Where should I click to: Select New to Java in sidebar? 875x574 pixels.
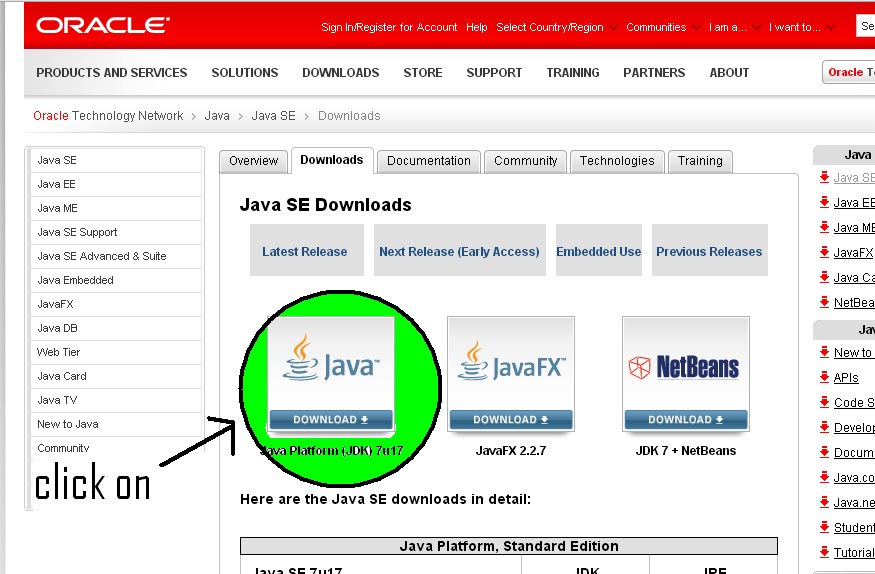point(116,424)
